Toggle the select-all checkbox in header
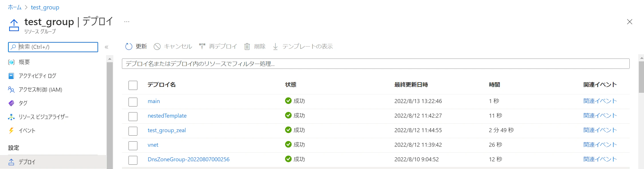 (133, 85)
